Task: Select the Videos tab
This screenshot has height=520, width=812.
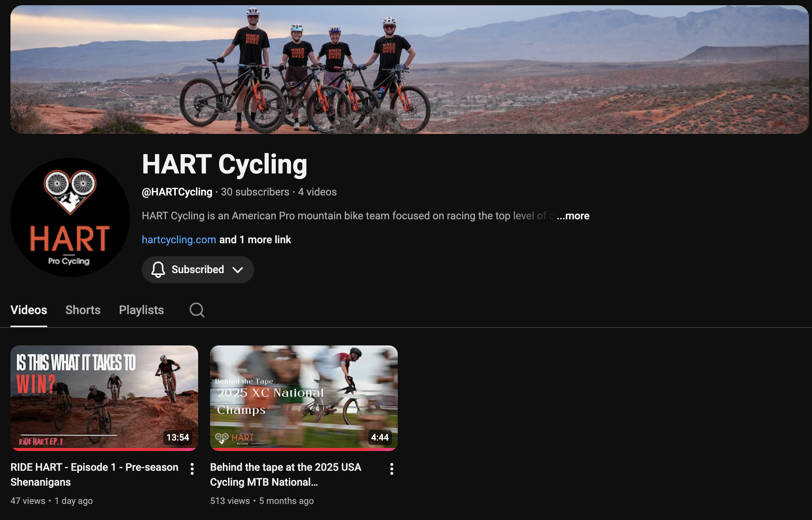Action: [x=29, y=310]
